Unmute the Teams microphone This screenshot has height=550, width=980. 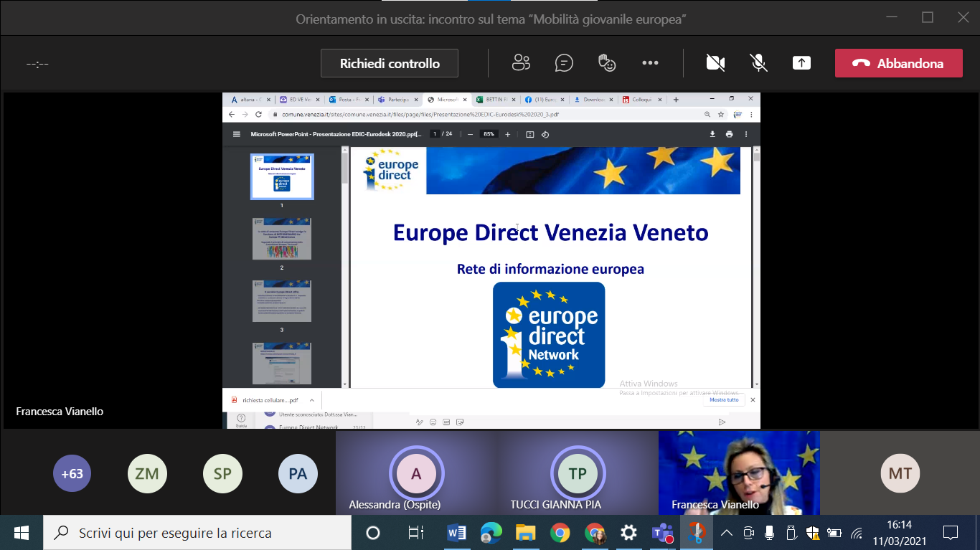click(x=758, y=63)
